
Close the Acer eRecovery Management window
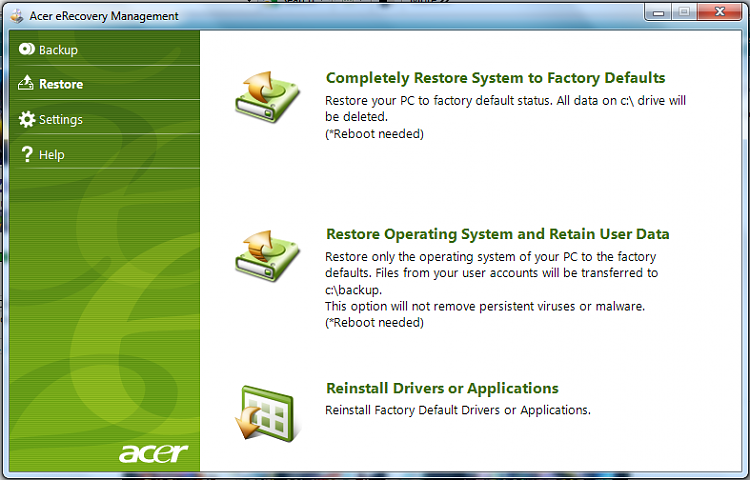click(x=719, y=12)
